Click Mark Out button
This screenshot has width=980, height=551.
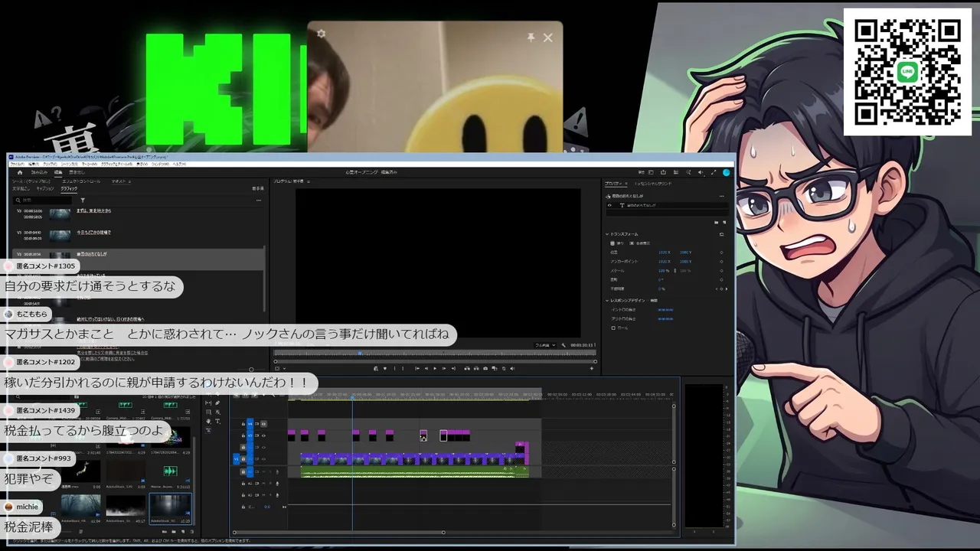403,368
